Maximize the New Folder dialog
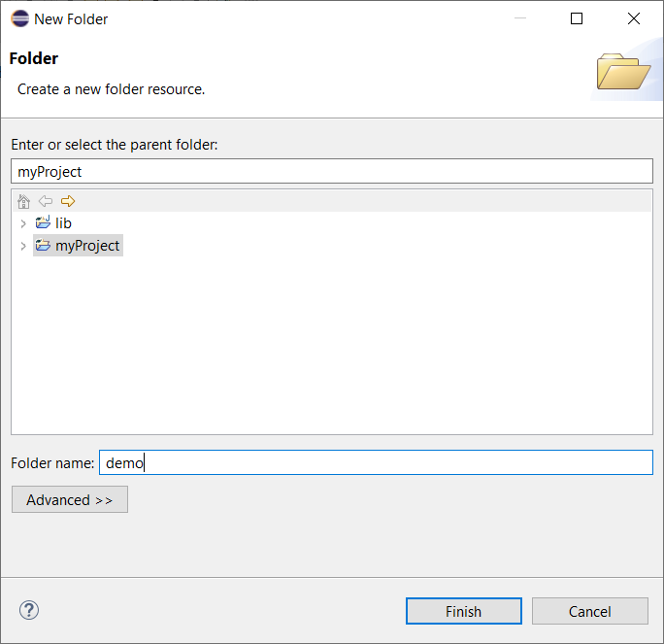 tap(577, 18)
